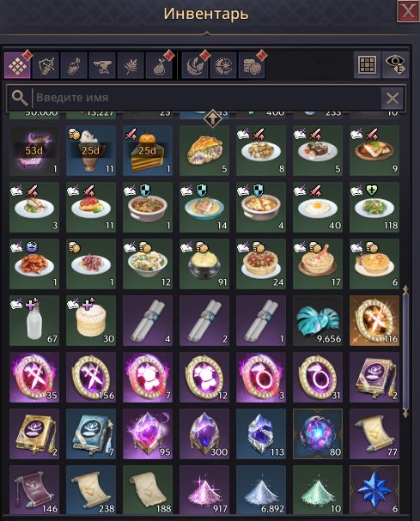
Task: Clear the search field with X button
Action: tap(393, 99)
